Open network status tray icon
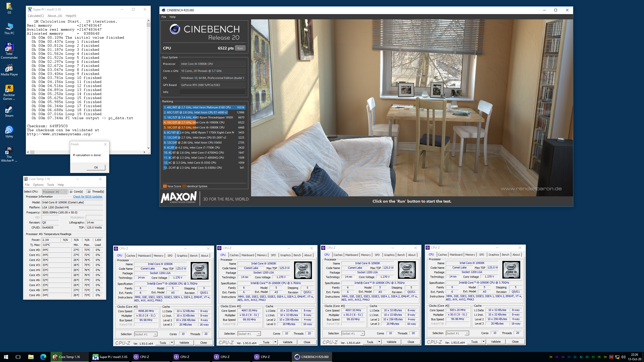This screenshot has width=644, height=362. (x=617, y=357)
